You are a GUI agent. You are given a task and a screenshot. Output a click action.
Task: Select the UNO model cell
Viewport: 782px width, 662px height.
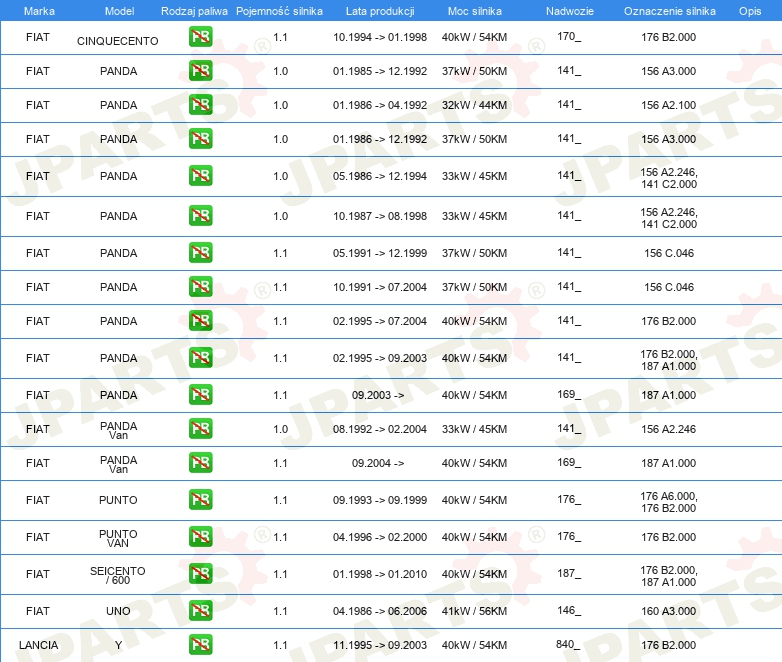pyautogui.click(x=118, y=611)
